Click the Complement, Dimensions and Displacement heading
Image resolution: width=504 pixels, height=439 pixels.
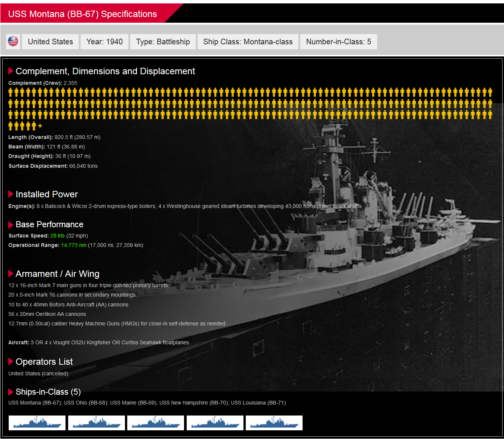tap(105, 71)
